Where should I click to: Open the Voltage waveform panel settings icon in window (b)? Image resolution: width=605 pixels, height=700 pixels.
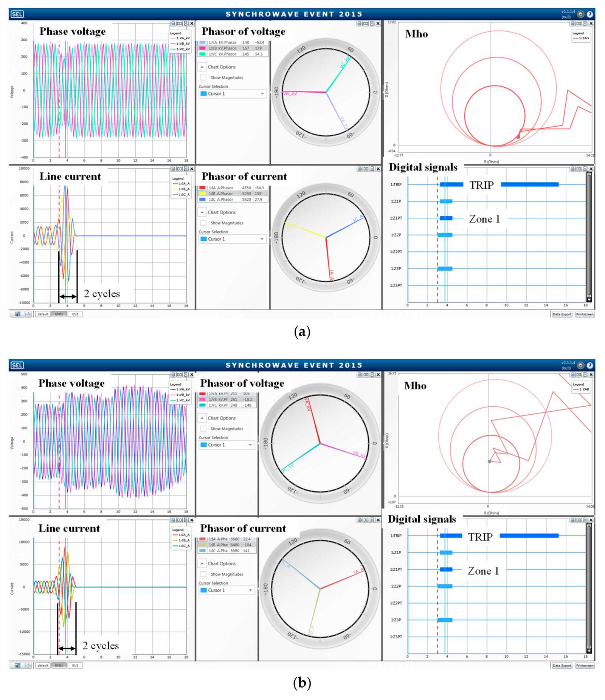pyautogui.click(x=173, y=375)
